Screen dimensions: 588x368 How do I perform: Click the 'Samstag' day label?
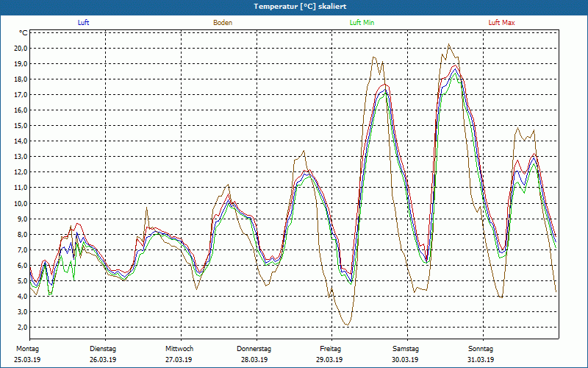click(x=406, y=349)
